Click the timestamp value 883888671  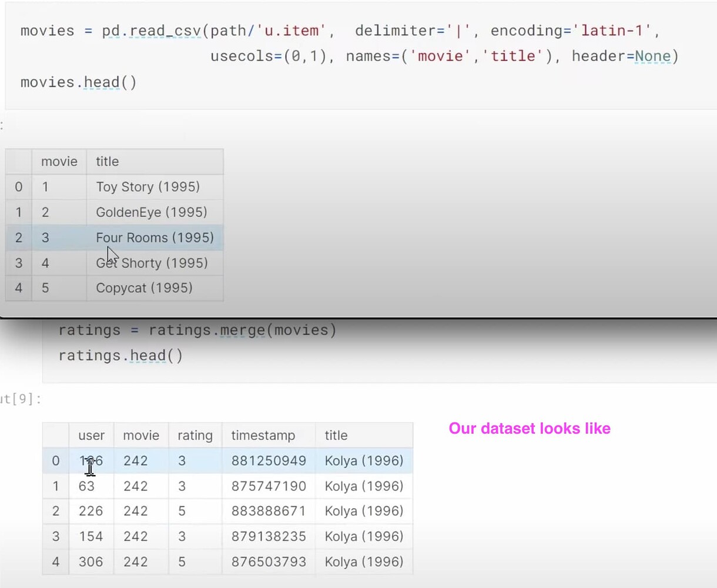pos(268,511)
